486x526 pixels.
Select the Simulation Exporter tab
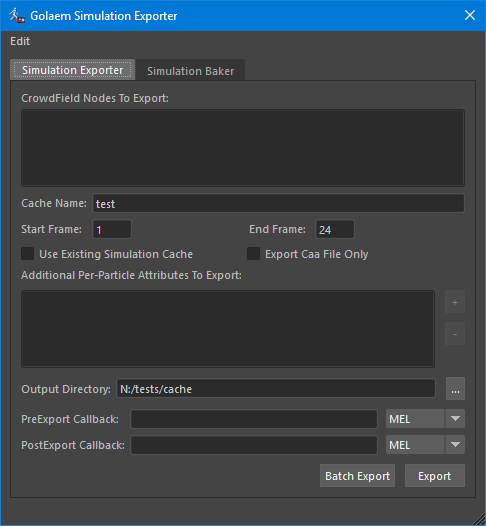click(72, 70)
